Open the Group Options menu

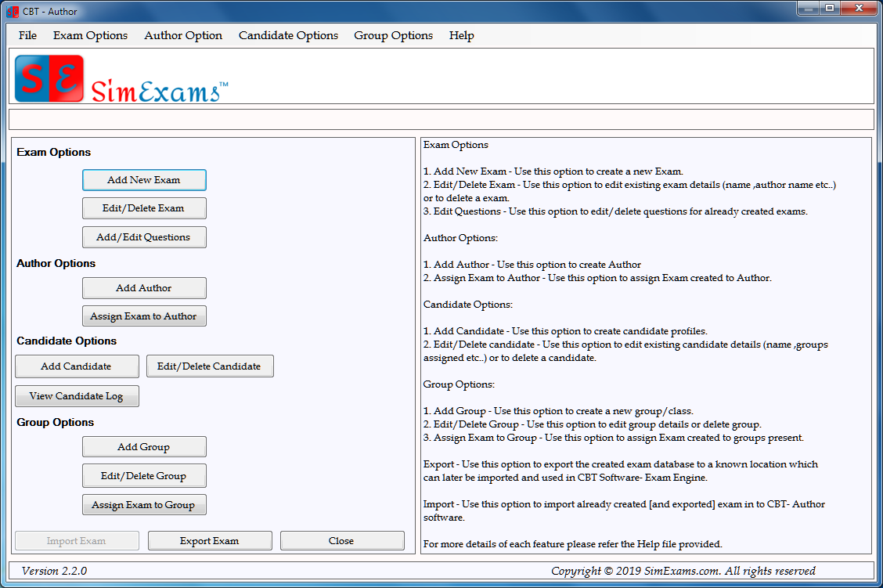393,35
